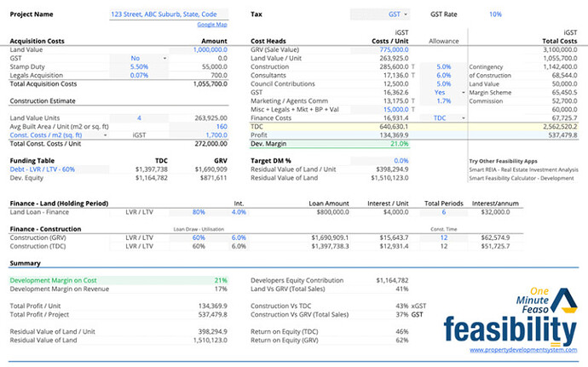
Task: Select the Avg Built Area value 160
Action: 199,127
